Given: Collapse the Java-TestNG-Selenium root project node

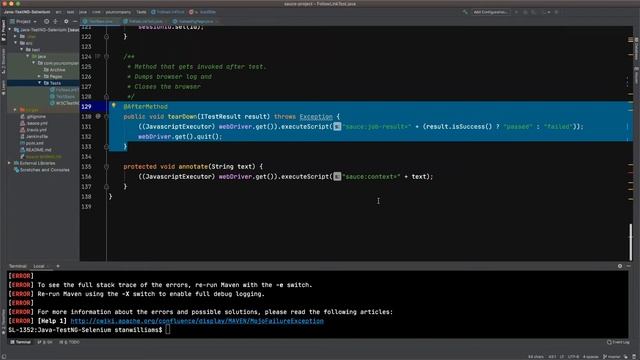Looking at the screenshot, I should point(10,30).
